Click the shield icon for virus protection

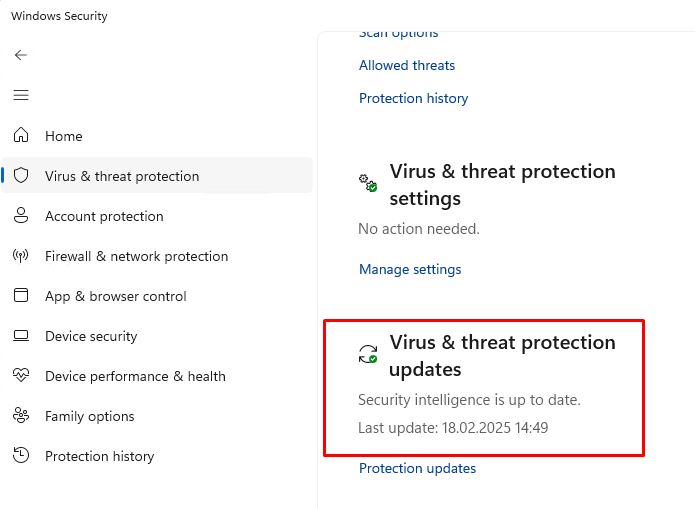coord(21,176)
